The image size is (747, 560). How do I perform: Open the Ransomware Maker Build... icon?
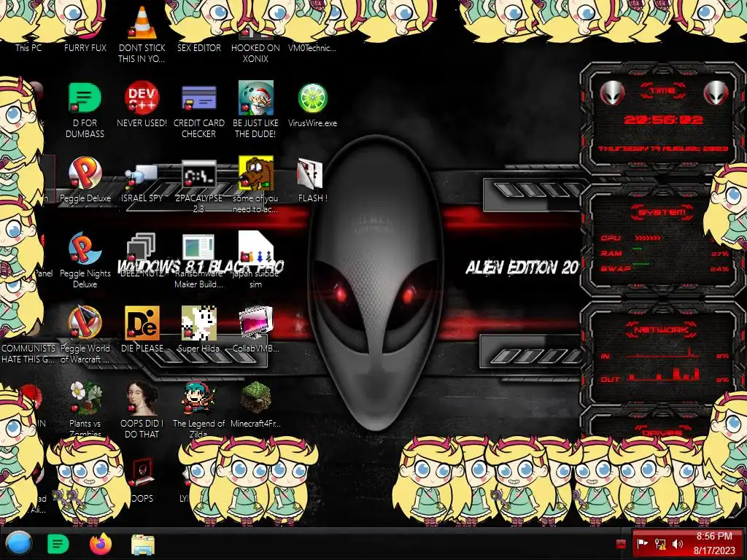[198, 248]
